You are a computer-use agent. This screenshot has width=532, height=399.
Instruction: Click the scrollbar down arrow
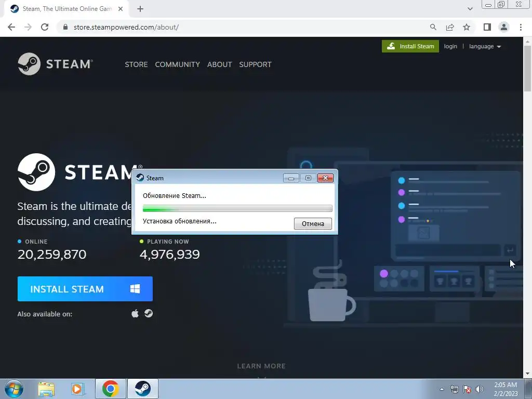528,374
